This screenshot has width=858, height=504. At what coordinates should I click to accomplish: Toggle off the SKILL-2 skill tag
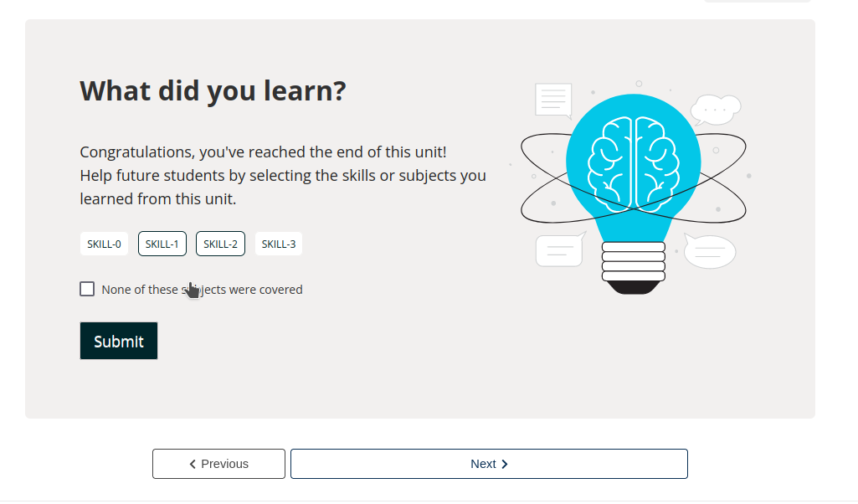pyautogui.click(x=220, y=244)
